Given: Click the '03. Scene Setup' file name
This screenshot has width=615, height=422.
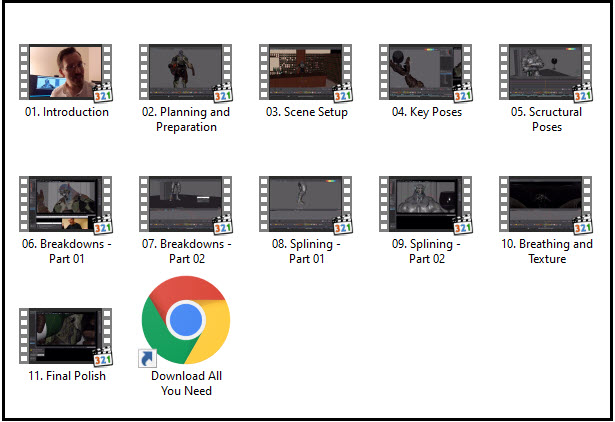Looking at the screenshot, I should point(307,112).
